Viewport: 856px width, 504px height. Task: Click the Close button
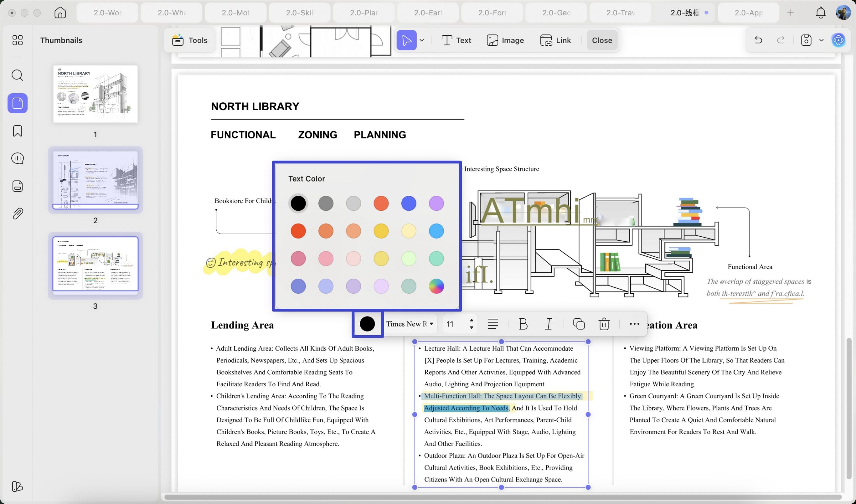[602, 40]
